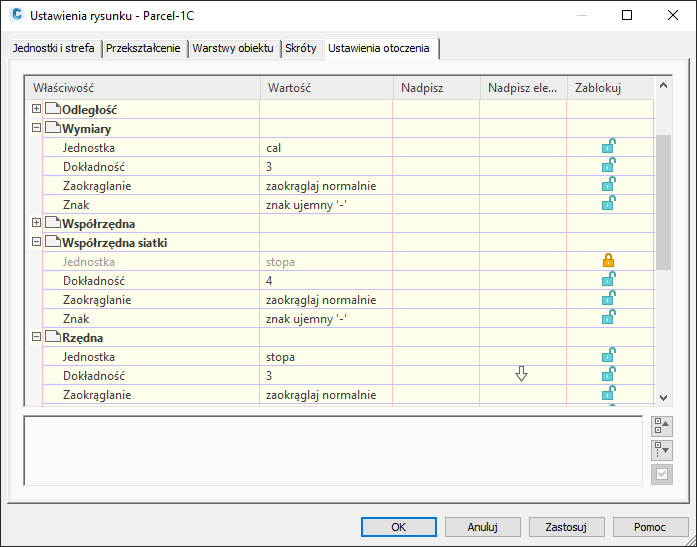Click lock icon for Wymiary Znak row
Viewport: 697px width, 547px height.
(x=608, y=204)
